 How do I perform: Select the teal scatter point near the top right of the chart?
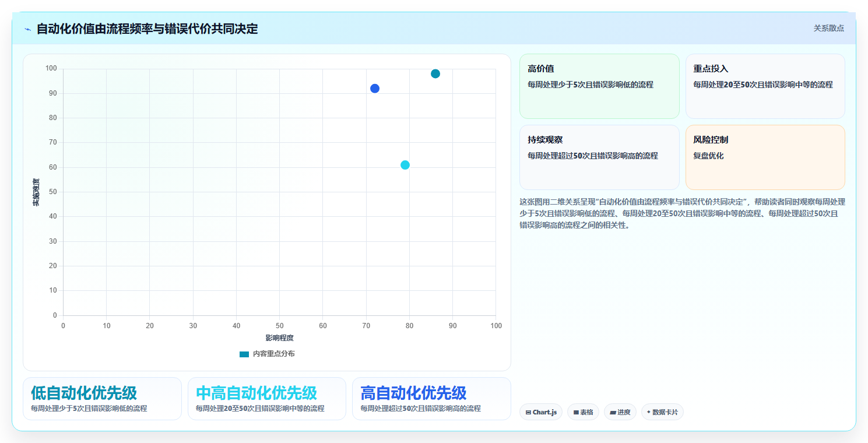[435, 73]
